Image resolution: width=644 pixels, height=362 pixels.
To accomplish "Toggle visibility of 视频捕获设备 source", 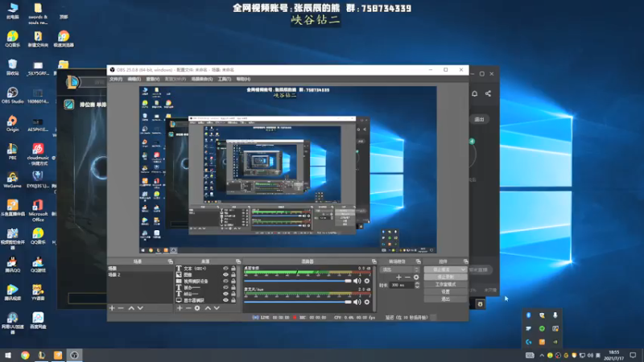I will [225, 281].
